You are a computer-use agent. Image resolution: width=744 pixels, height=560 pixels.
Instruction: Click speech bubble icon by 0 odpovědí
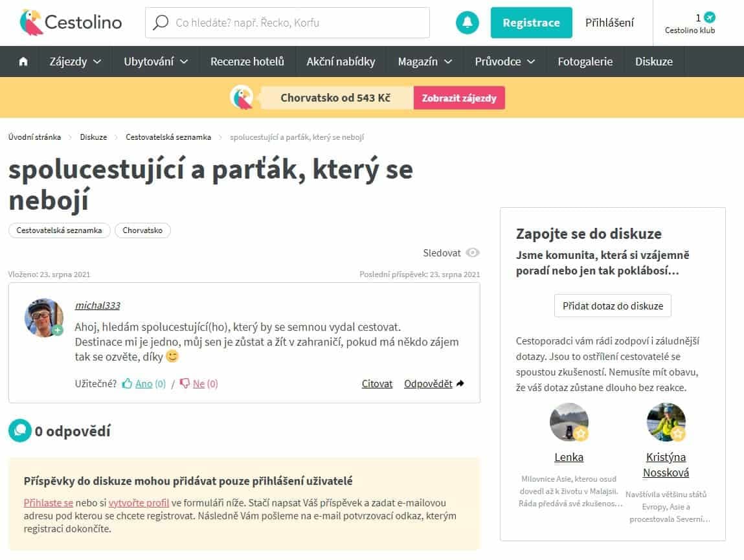point(20,431)
